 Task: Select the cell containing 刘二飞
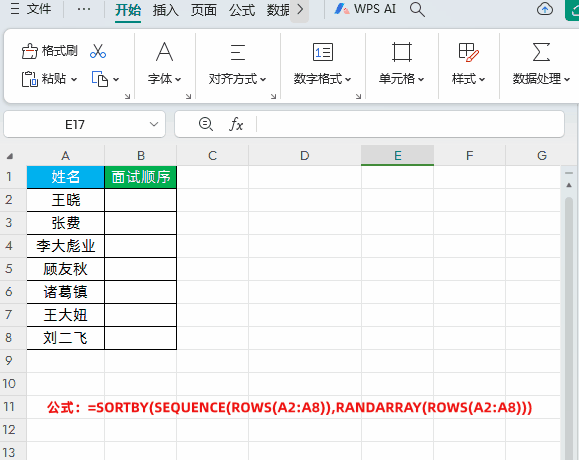(x=65, y=338)
